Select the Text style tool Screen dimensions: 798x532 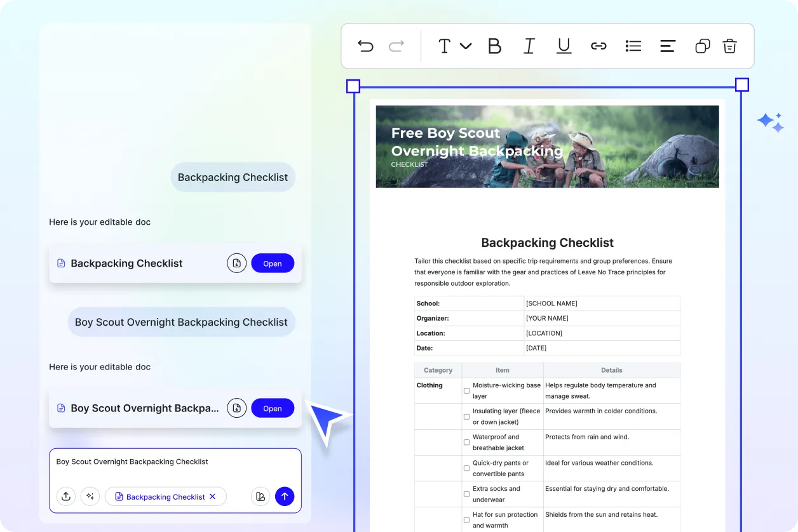[x=445, y=46]
